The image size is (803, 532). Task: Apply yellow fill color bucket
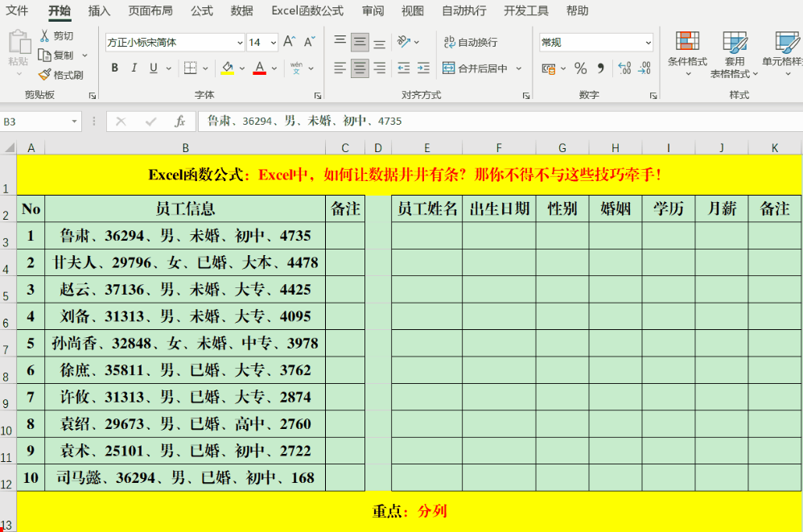pos(228,68)
